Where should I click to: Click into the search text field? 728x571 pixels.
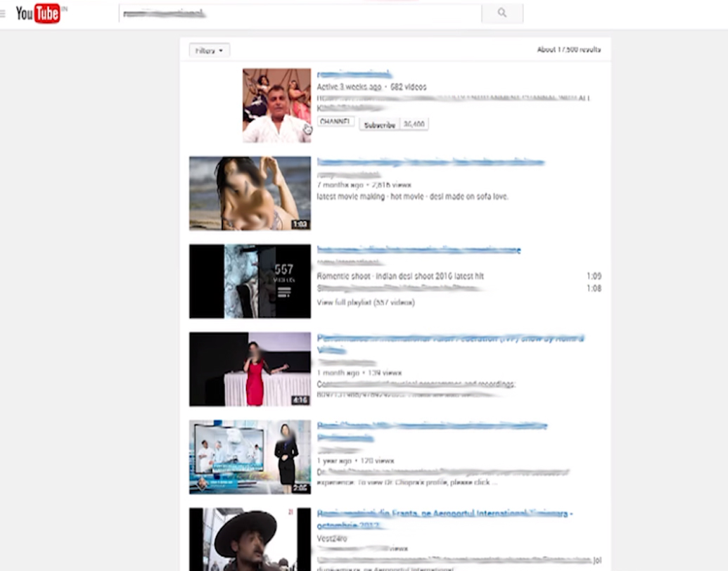point(299,13)
